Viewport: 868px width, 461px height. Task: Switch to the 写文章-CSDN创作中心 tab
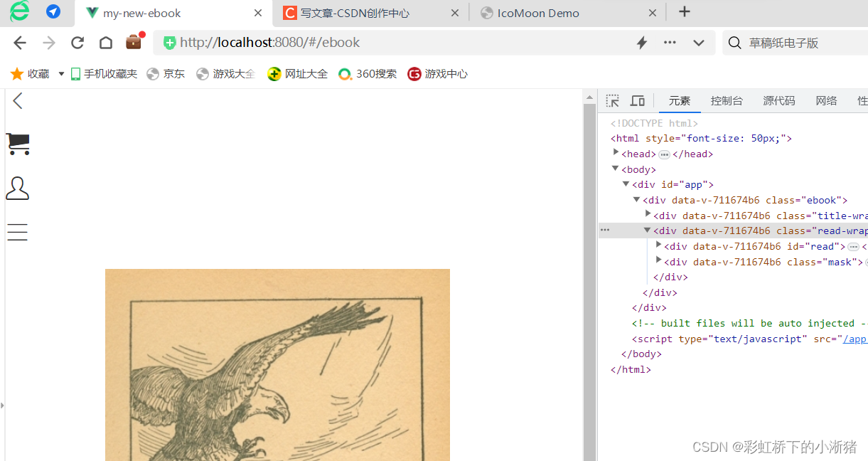(x=371, y=13)
